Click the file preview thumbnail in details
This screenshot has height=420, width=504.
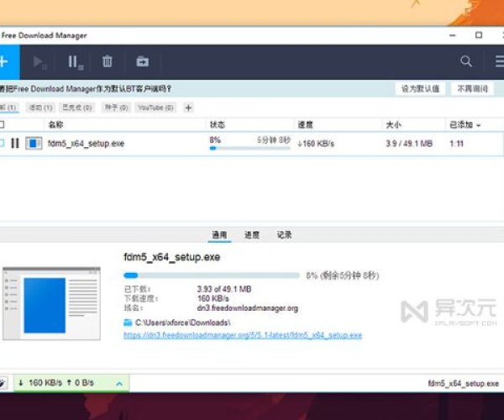51,303
